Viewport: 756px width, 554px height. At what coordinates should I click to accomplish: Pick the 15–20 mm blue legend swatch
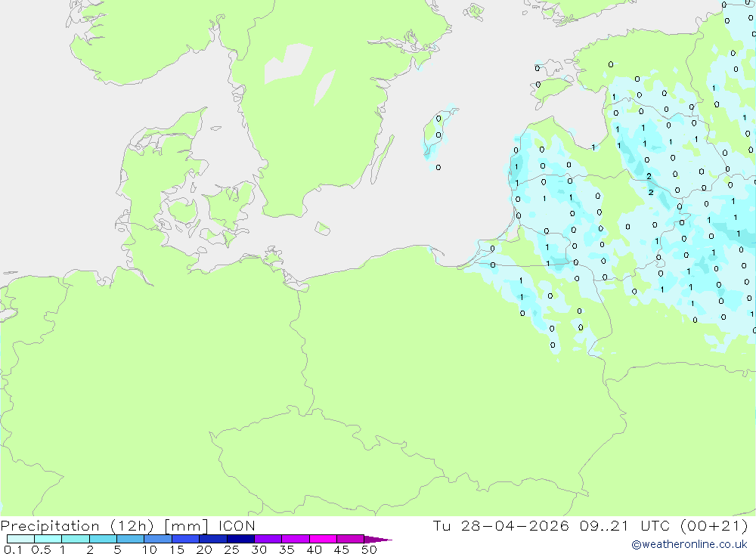(x=186, y=539)
